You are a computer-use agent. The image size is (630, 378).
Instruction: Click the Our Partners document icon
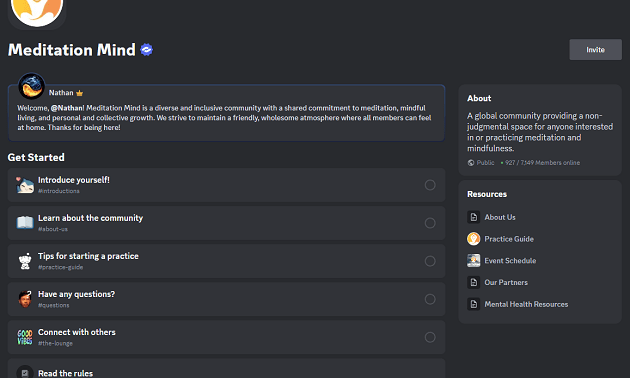coord(474,282)
